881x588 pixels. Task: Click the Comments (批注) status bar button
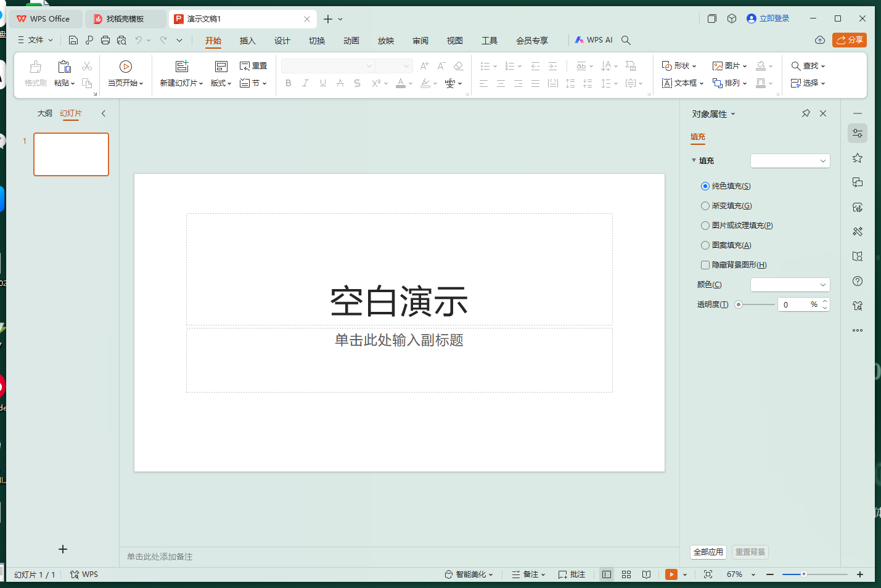pos(572,574)
